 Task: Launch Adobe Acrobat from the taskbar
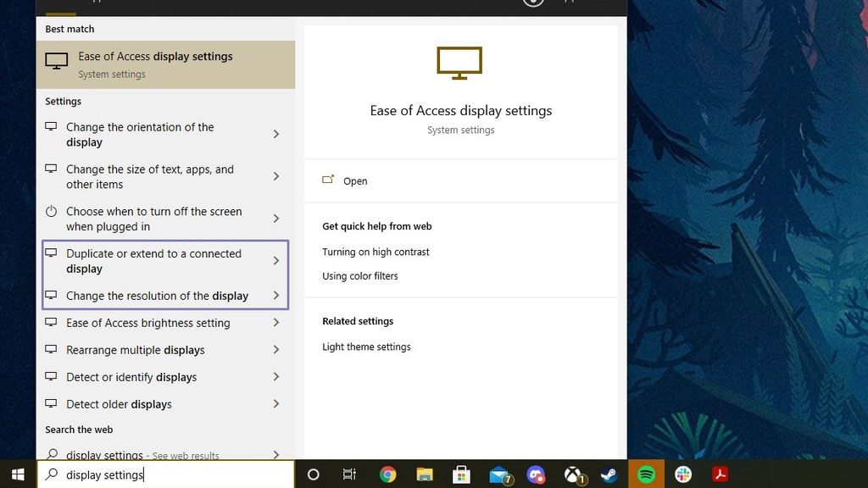tap(720, 474)
